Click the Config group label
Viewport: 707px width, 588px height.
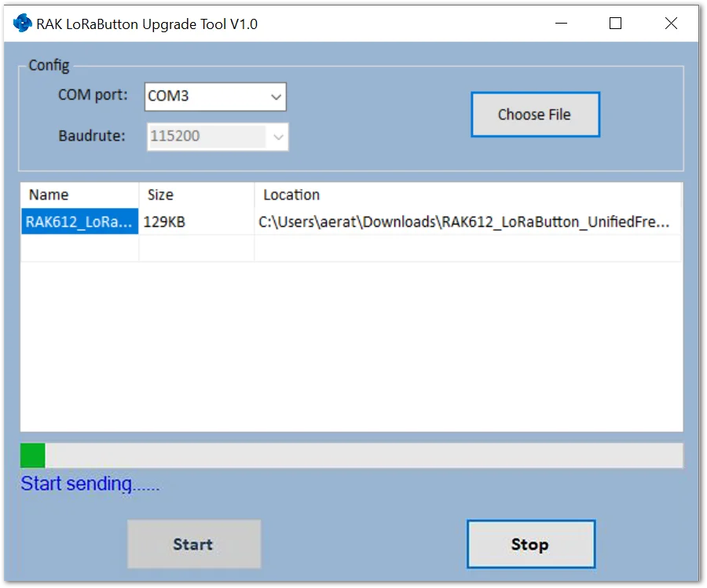(49, 66)
